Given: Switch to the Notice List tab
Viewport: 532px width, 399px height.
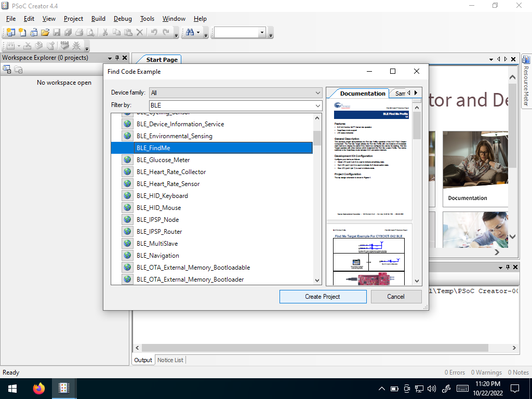Looking at the screenshot, I should pyautogui.click(x=170, y=360).
